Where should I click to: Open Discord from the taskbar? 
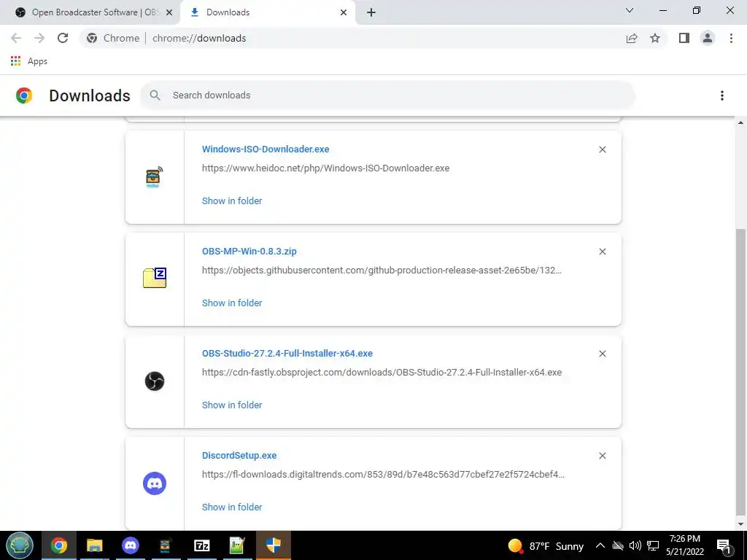pyautogui.click(x=131, y=545)
